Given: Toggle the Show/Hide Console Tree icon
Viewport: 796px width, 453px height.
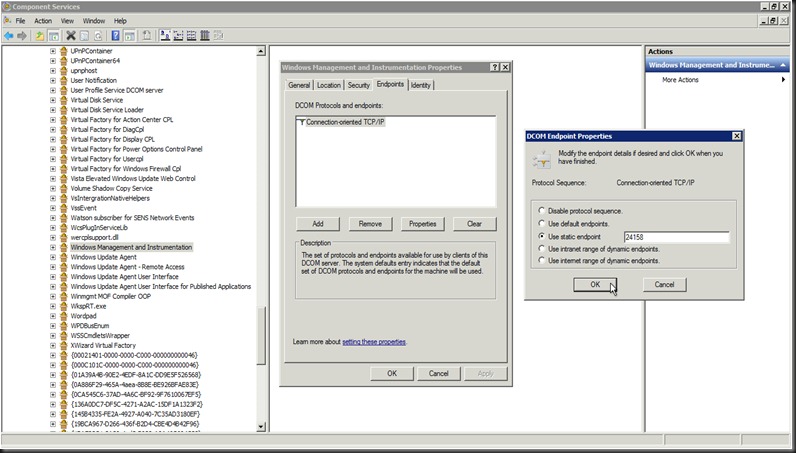Looking at the screenshot, I should pos(54,36).
